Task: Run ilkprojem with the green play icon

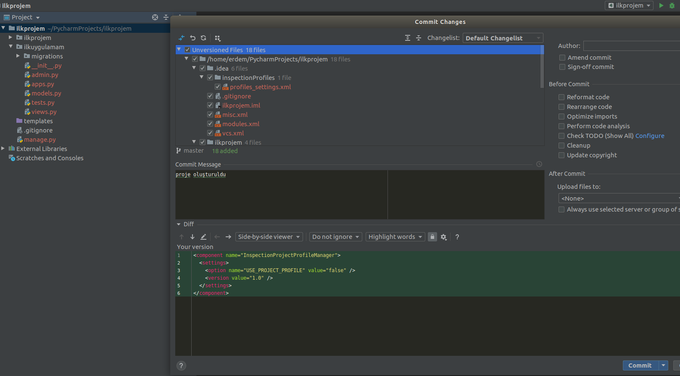Action: pos(661,6)
